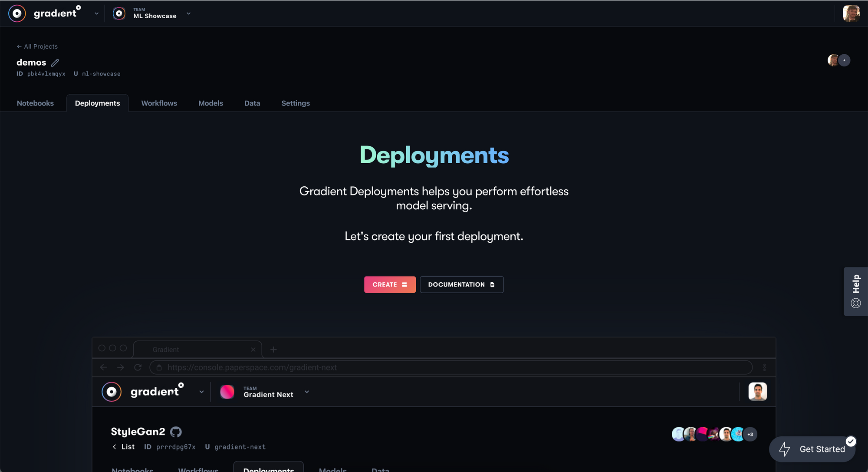The height and width of the screenshot is (472, 868).
Task: Expand the ML Showcase team dropdown chevron
Action: [188, 13]
